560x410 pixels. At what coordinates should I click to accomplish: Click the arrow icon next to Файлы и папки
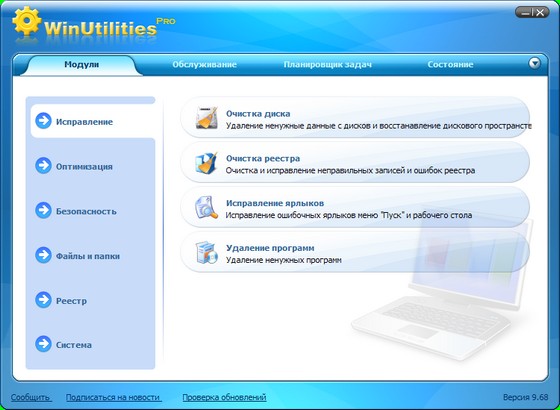pos(43,255)
